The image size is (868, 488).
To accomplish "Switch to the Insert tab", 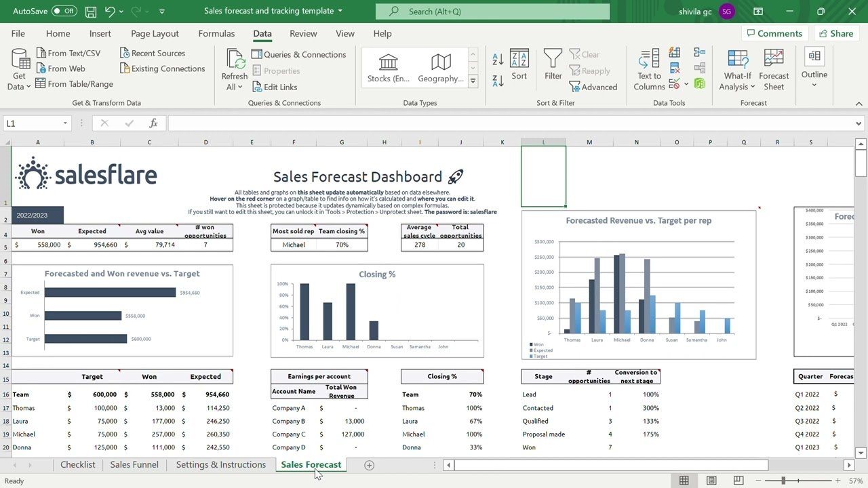I will click(x=100, y=33).
